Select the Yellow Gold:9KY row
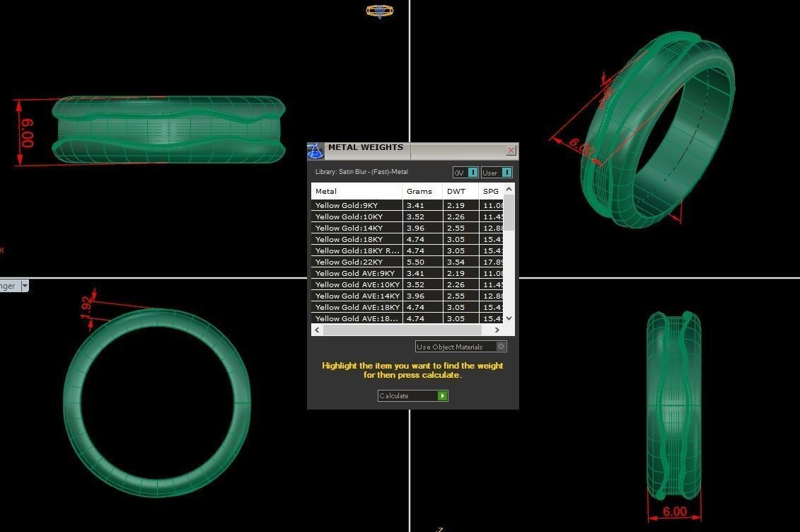800x532 pixels. 407,205
